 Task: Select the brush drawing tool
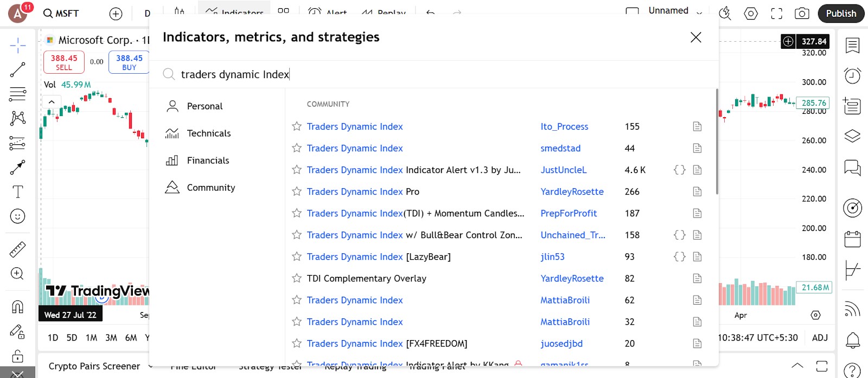click(17, 168)
